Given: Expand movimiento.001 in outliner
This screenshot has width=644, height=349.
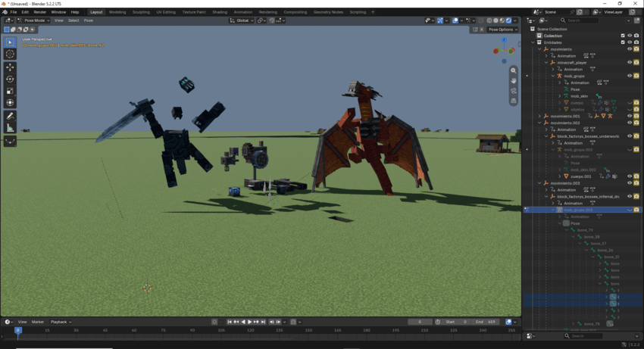Looking at the screenshot, I should click(x=539, y=116).
